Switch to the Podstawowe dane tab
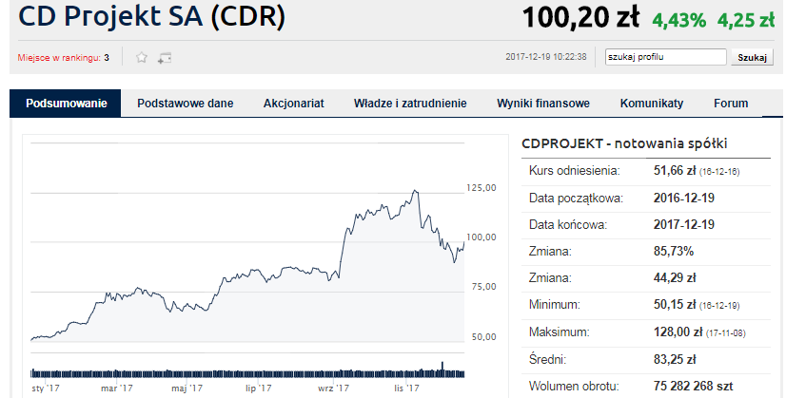 (185, 103)
